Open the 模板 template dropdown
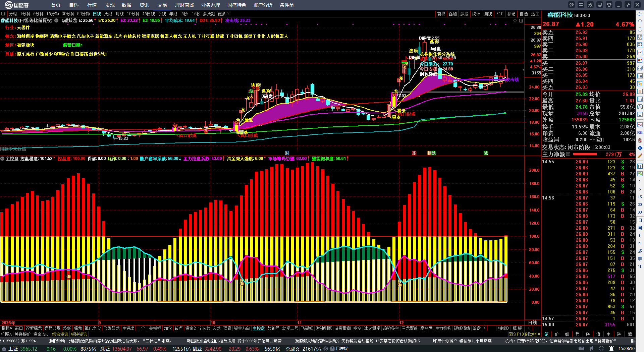This screenshot has width=644, height=352. [x=518, y=328]
